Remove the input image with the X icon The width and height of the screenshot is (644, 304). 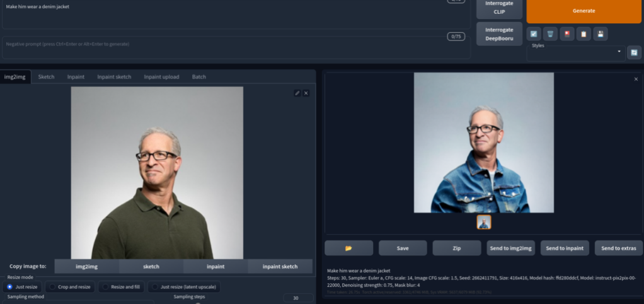click(x=306, y=93)
